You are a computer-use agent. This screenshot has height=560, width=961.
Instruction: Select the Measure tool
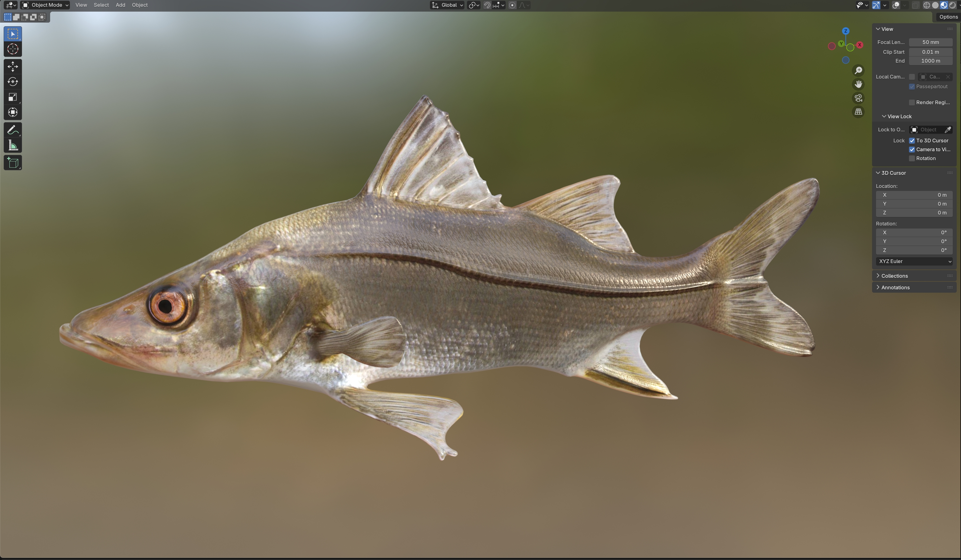click(x=13, y=145)
